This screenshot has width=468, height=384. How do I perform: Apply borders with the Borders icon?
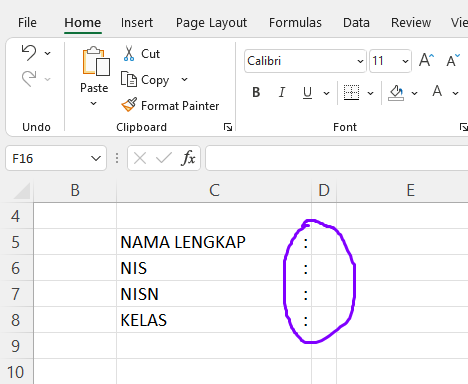tap(351, 92)
